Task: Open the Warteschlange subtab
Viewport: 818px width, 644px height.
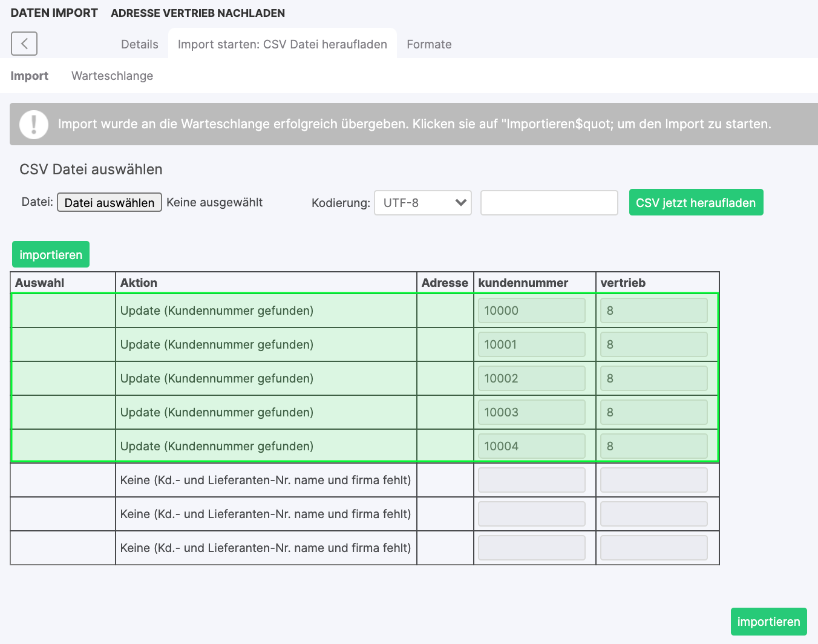Action: pos(112,76)
